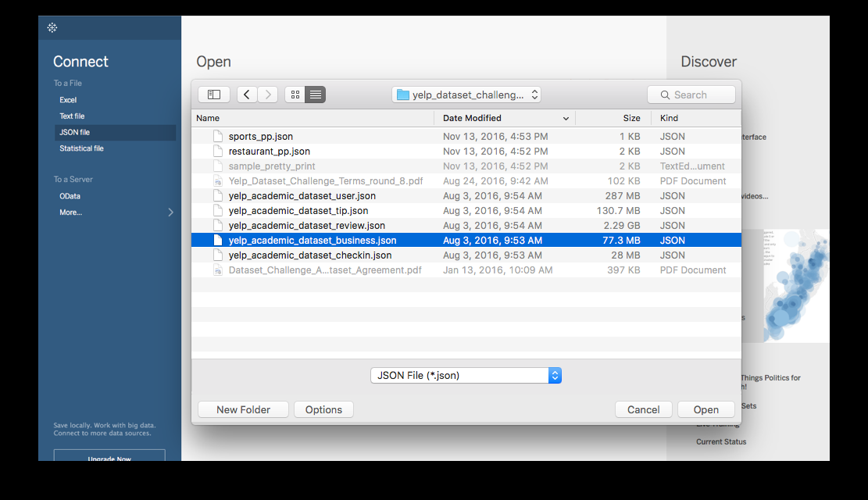Viewport: 868px width, 500px height.
Task: Select Text file connector
Action: point(72,116)
